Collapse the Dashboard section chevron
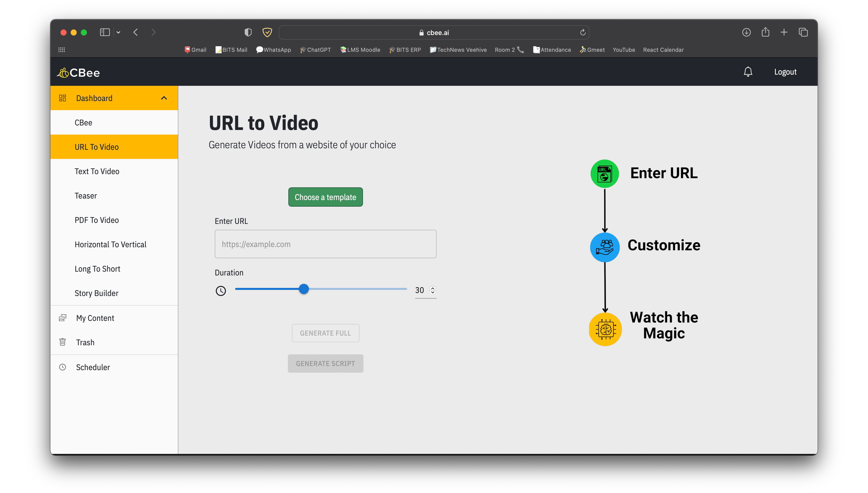868x493 pixels. (164, 98)
